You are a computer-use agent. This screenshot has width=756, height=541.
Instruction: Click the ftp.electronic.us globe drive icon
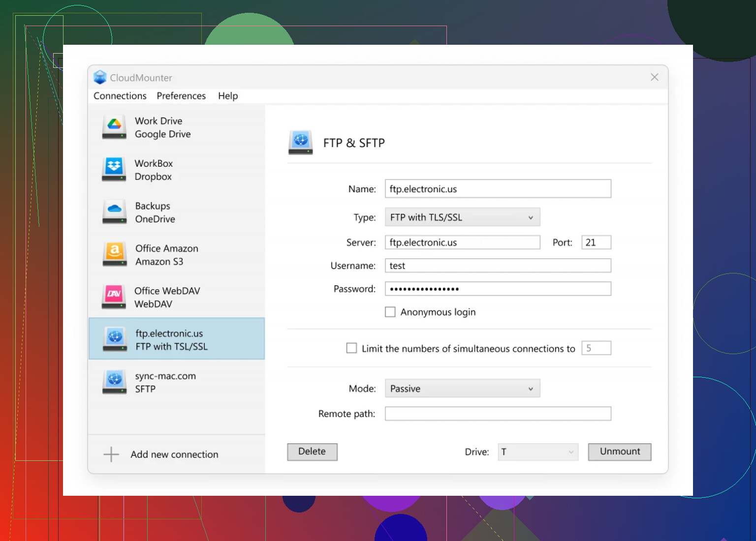[115, 339]
